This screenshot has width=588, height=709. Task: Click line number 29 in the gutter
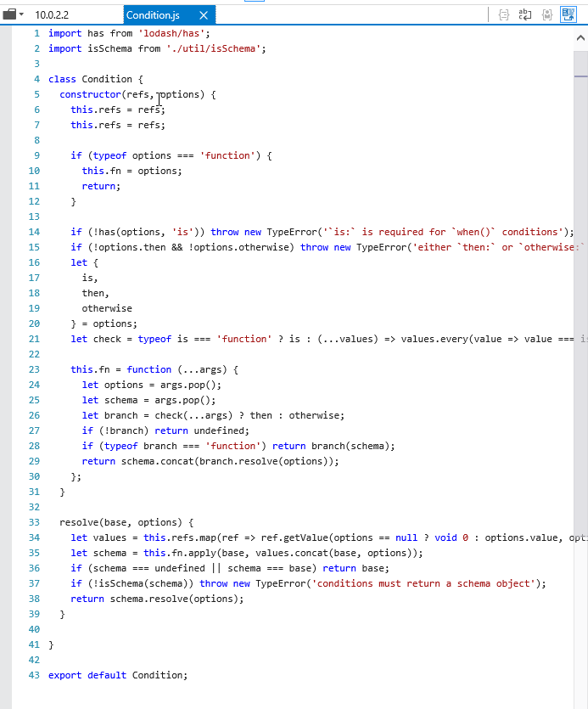point(34,461)
